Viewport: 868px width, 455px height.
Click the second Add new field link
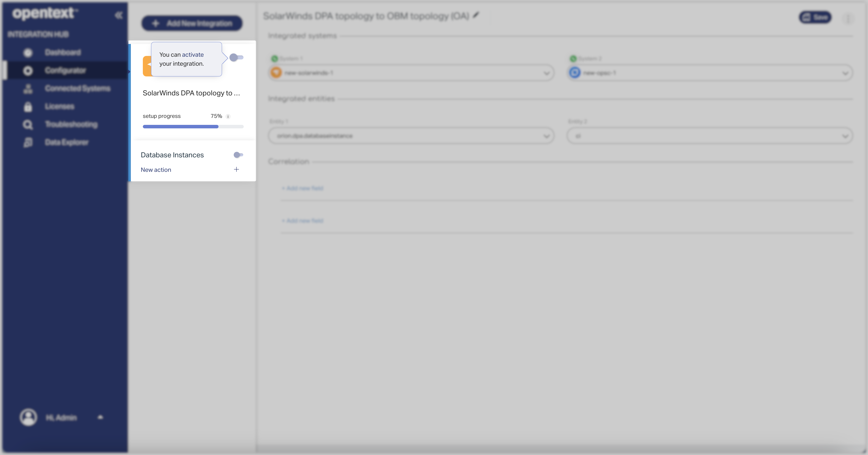(303, 221)
